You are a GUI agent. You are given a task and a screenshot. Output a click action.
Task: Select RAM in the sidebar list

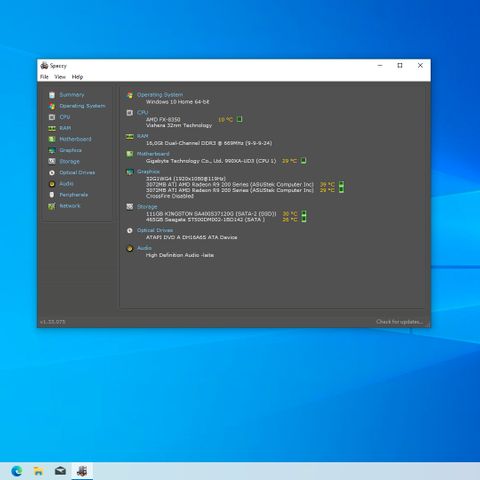pyautogui.click(x=65, y=128)
